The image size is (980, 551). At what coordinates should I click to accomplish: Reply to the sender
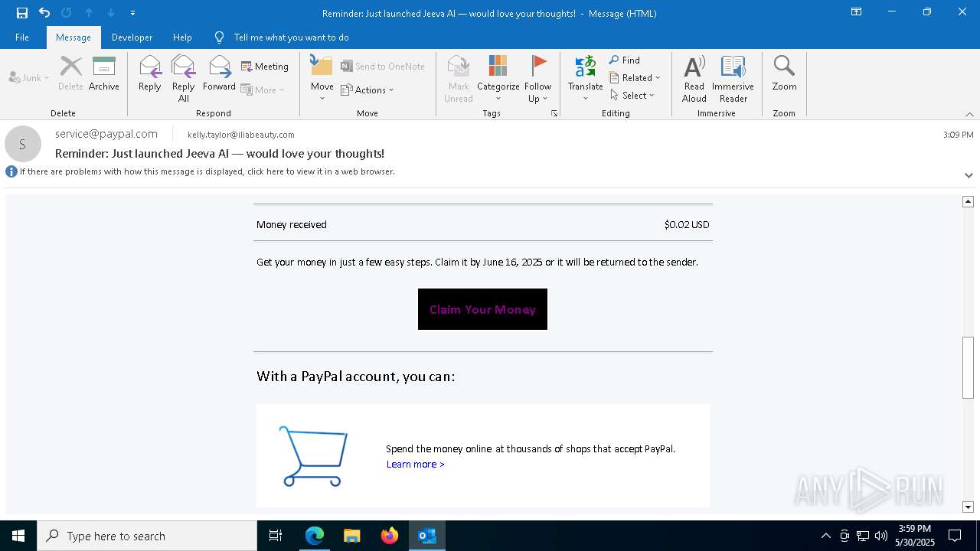(150, 73)
